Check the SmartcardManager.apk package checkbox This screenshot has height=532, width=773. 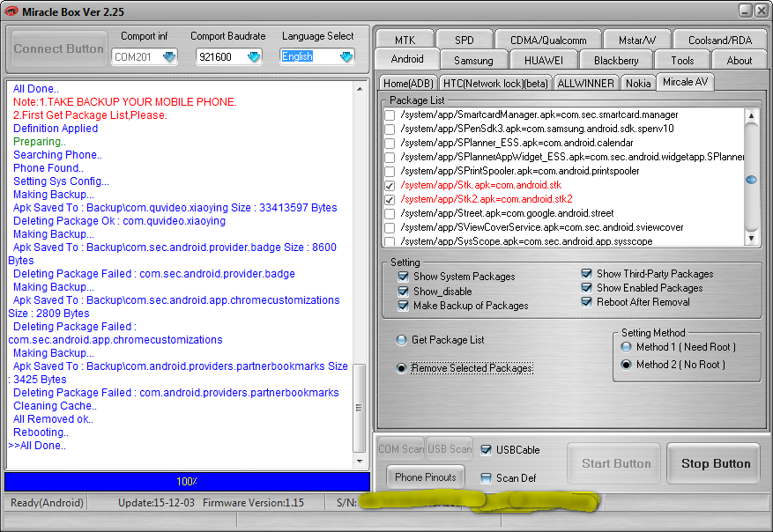tap(390, 115)
